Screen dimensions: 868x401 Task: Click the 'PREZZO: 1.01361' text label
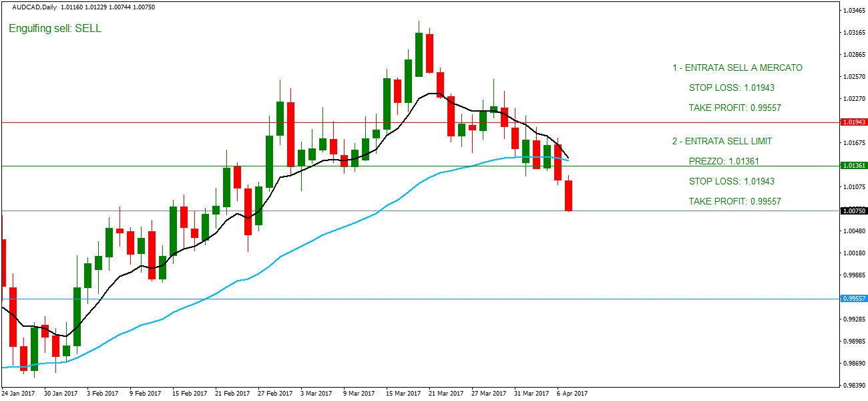724,161
